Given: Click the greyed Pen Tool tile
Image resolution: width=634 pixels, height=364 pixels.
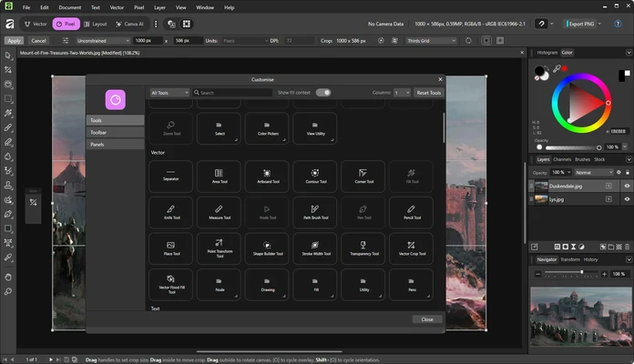Looking at the screenshot, I should pyautogui.click(x=363, y=212).
